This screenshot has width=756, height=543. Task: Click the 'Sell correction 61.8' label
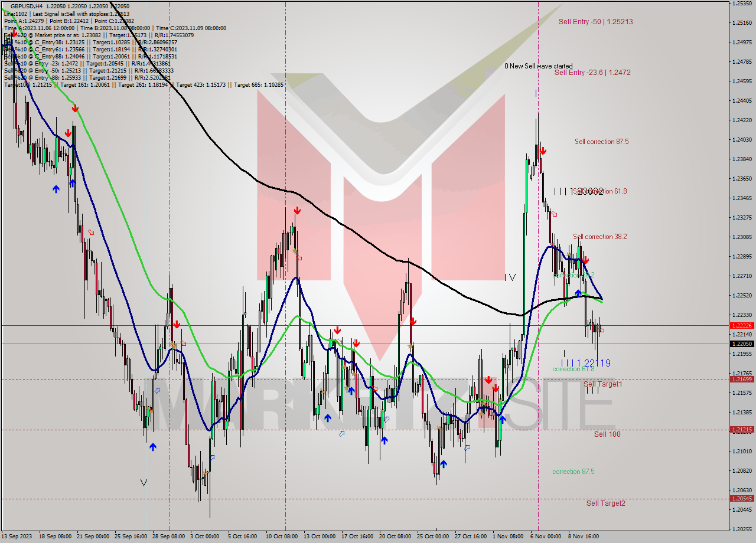pyautogui.click(x=600, y=191)
